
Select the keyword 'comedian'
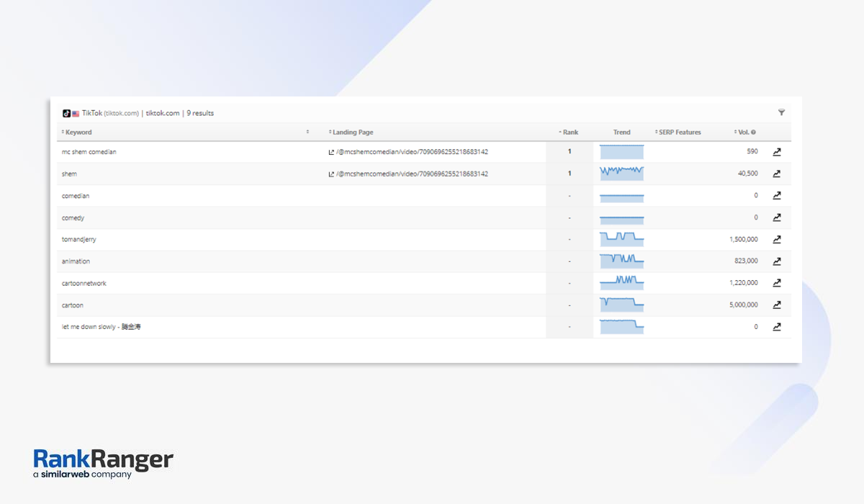76,196
